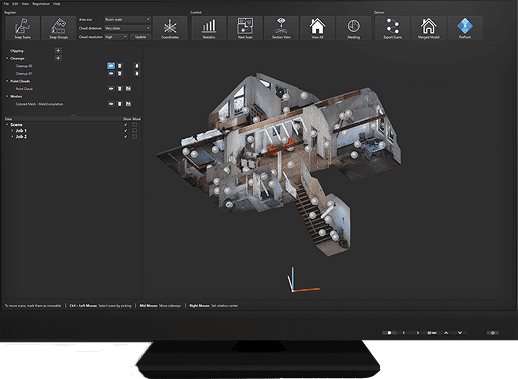The width and height of the screenshot is (518, 379).
Task: Collapse the Scene tree node
Action: pyautogui.click(x=7, y=125)
